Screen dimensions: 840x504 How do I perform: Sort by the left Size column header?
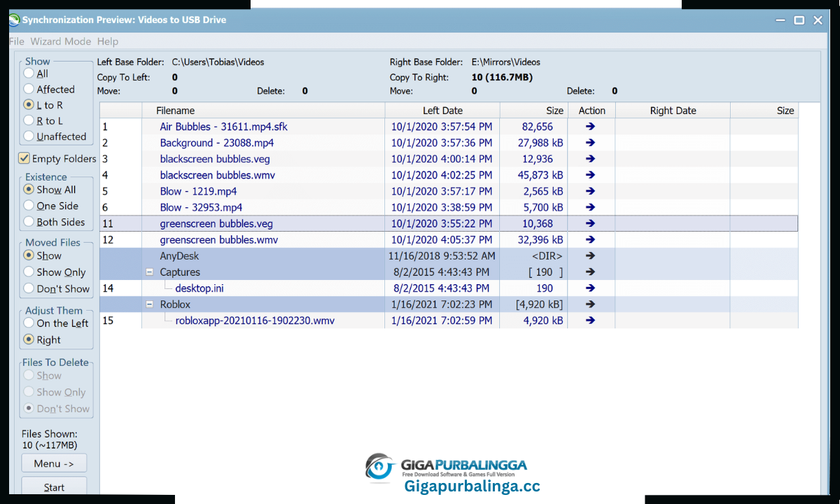[x=533, y=111]
